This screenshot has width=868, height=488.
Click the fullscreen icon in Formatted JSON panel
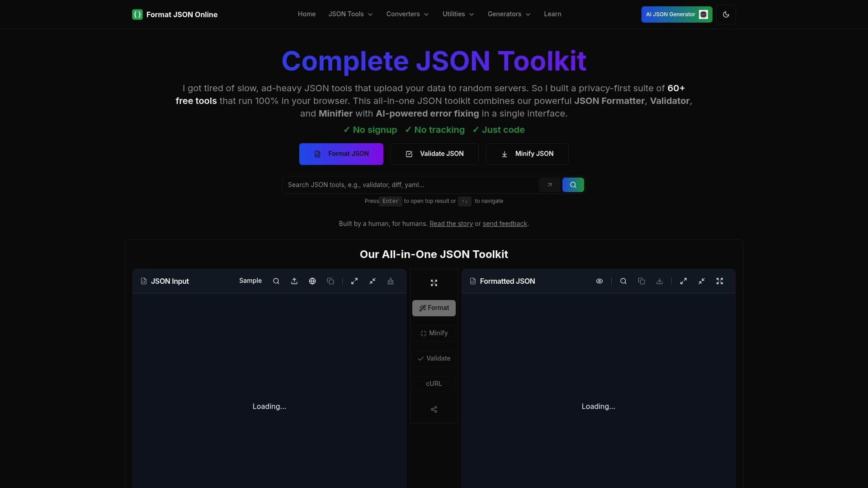click(x=720, y=281)
